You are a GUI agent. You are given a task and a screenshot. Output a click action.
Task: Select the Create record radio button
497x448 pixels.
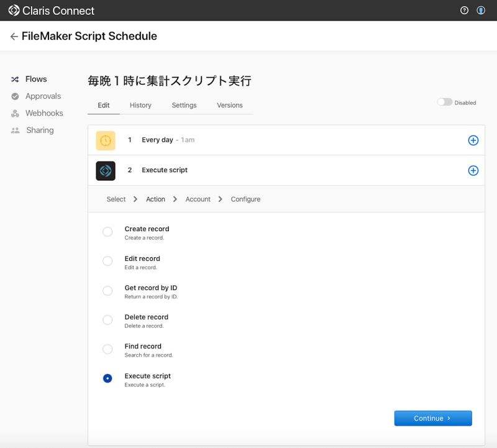[x=107, y=232]
